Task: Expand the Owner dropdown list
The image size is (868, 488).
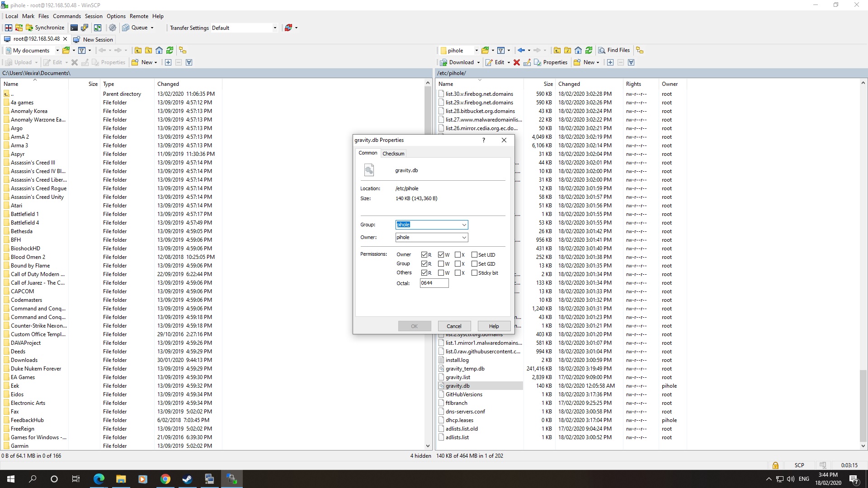Action: point(464,237)
